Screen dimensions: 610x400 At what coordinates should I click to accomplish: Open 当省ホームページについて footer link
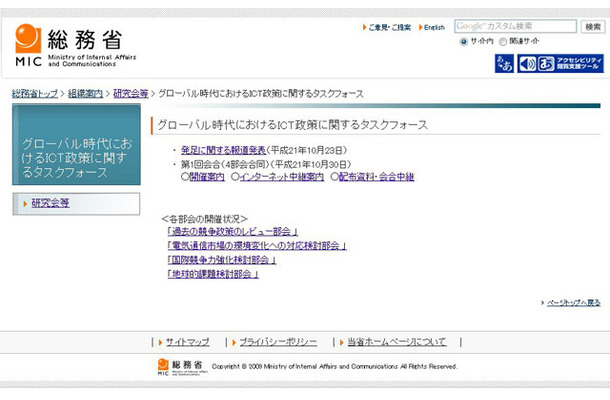[x=397, y=342]
